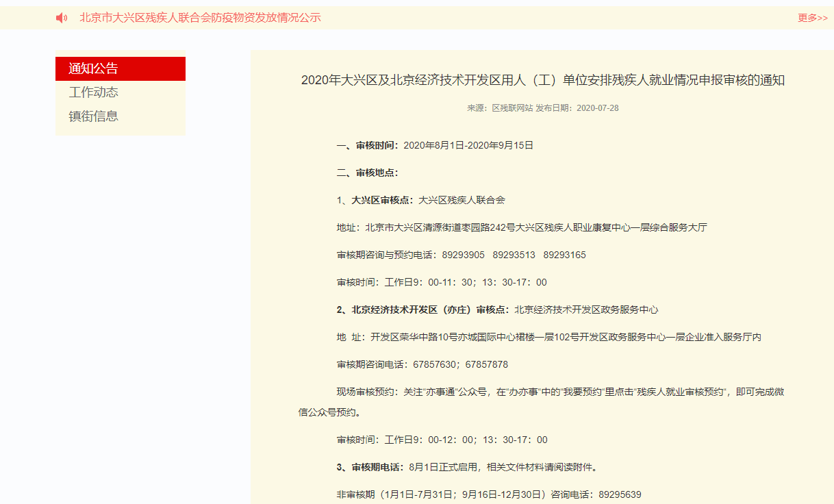Click the phone number 89293165
This screenshot has width=834, height=504.
tap(565, 255)
